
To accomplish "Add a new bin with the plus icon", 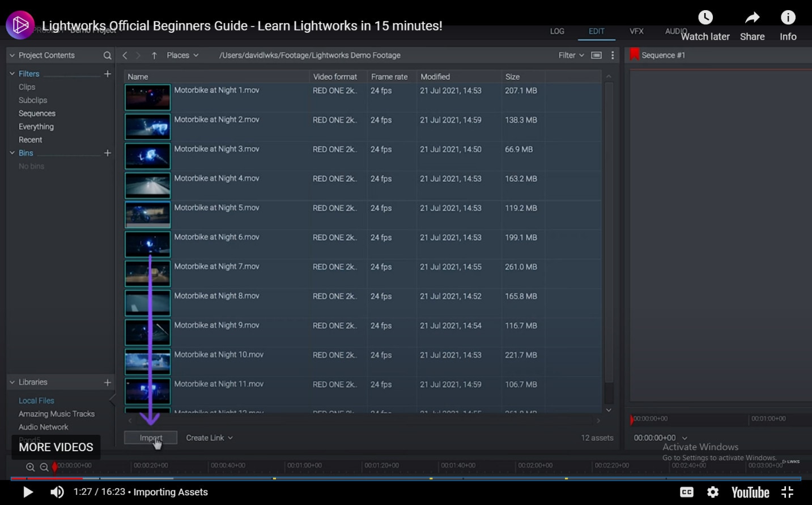I will pos(107,153).
